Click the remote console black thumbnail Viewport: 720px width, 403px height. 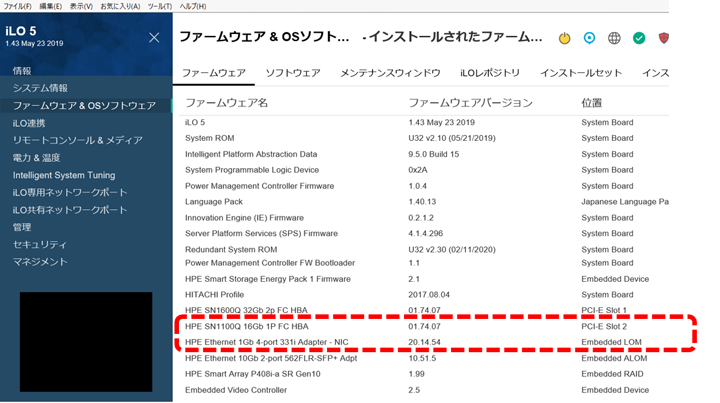(86, 341)
